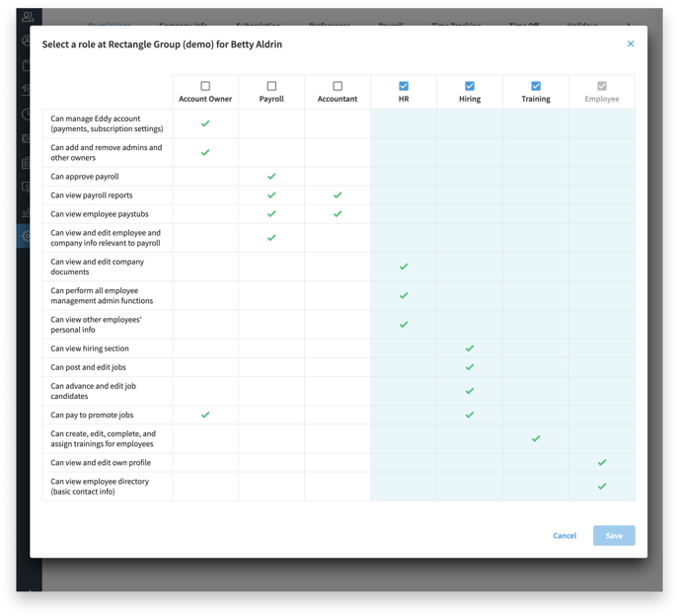Click the 'Hiring' column label

pos(470,99)
